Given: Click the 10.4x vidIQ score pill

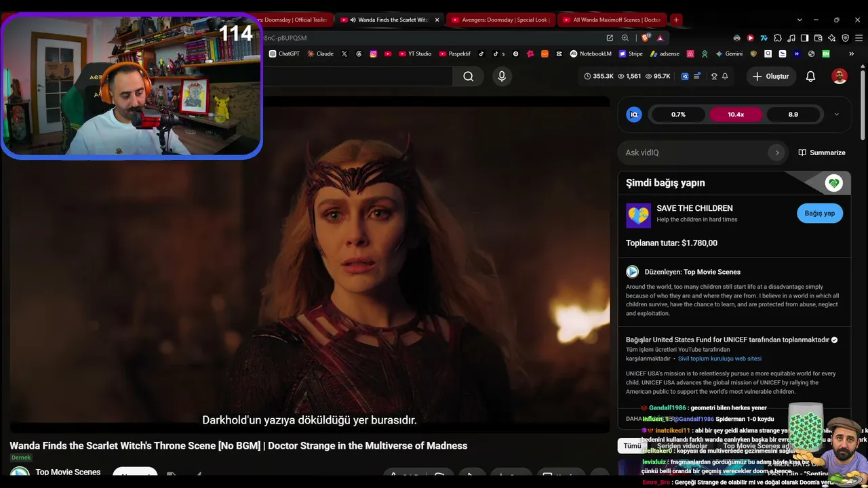Looking at the screenshot, I should (736, 115).
